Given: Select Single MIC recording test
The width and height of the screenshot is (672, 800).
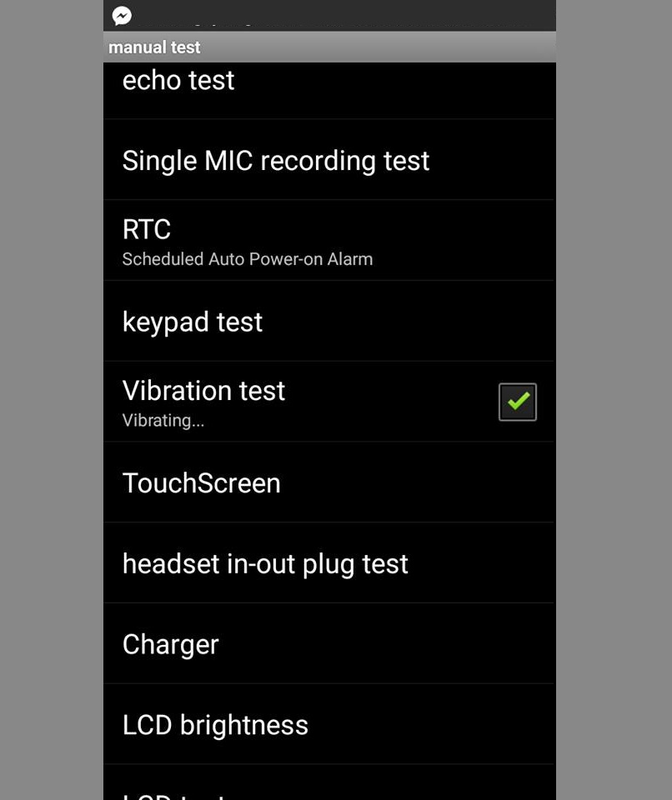Looking at the screenshot, I should (329, 160).
